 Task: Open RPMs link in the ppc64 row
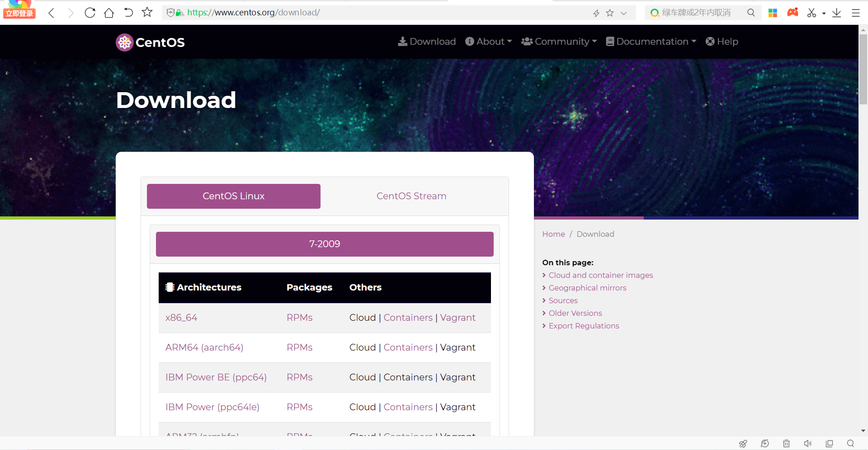(300, 377)
